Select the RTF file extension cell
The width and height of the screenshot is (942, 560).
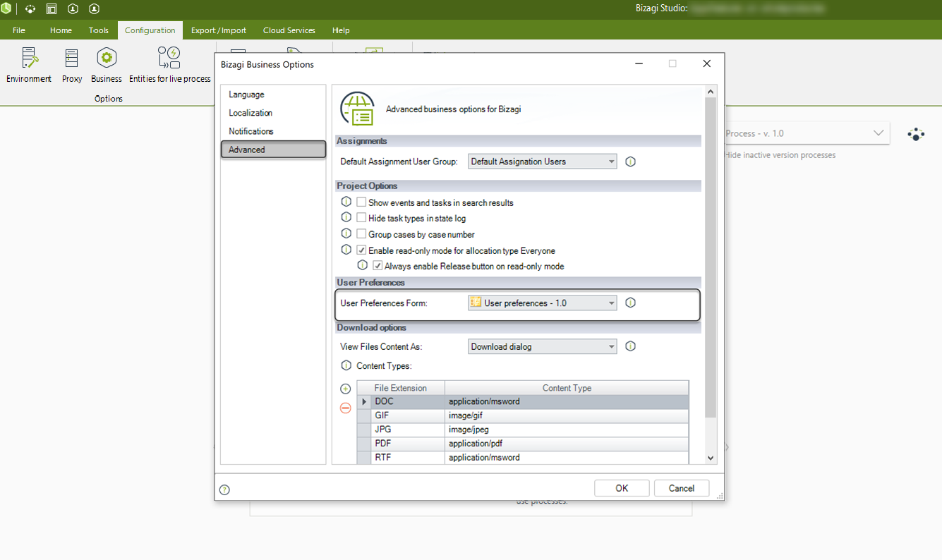pyautogui.click(x=409, y=458)
